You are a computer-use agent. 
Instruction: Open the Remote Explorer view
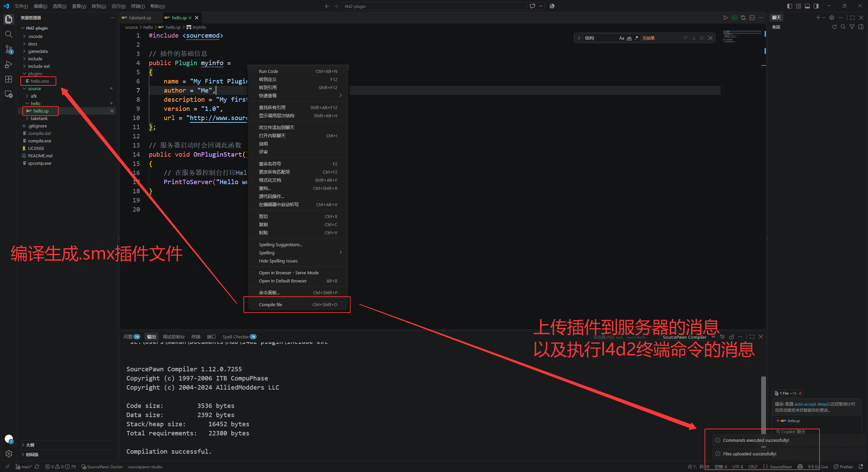tap(9, 94)
